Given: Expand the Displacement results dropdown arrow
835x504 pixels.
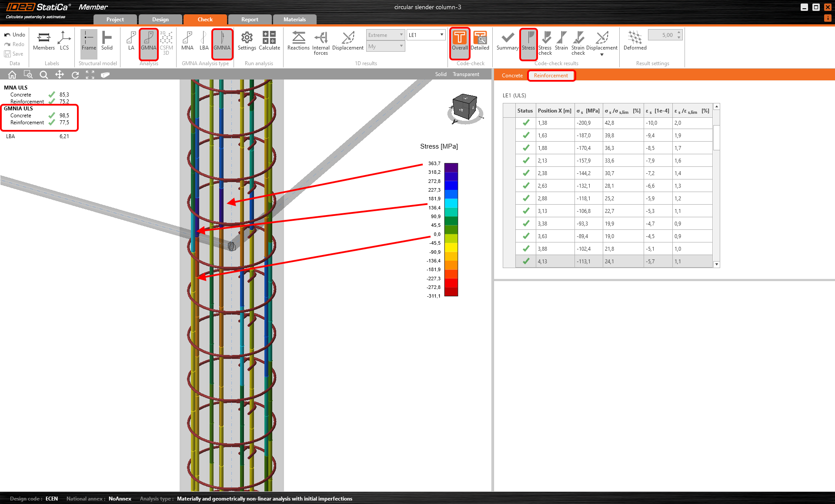Looking at the screenshot, I should coord(602,55).
